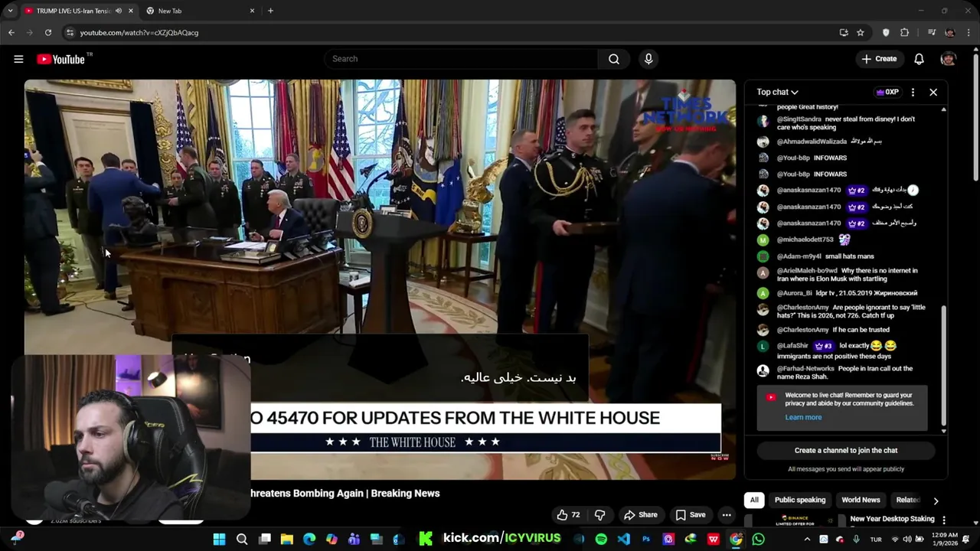Click @Farhad-Networks' Reza Shah chat message
Image resolution: width=980 pixels, height=551 pixels.
844,372
